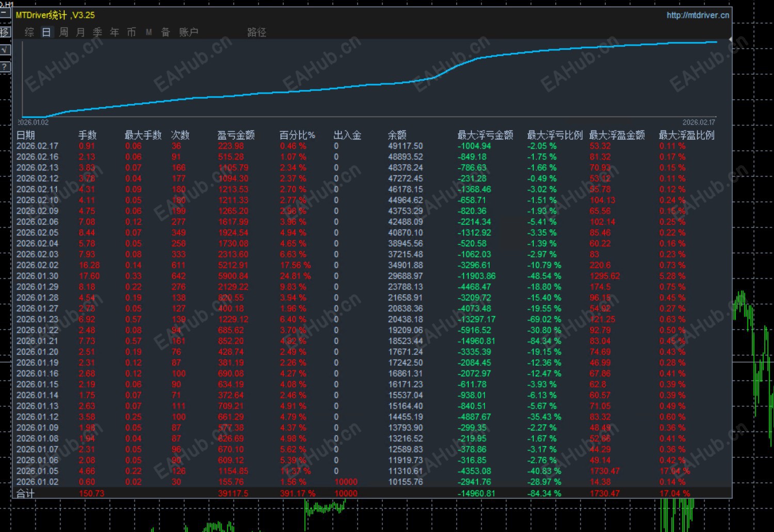
Task: Select the M tab
Action: click(149, 32)
